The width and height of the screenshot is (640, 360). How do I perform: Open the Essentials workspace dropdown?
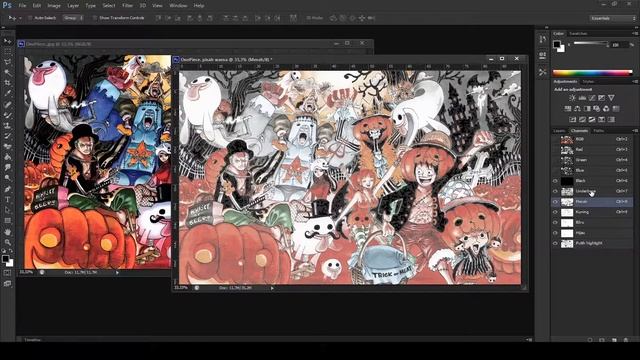point(612,18)
